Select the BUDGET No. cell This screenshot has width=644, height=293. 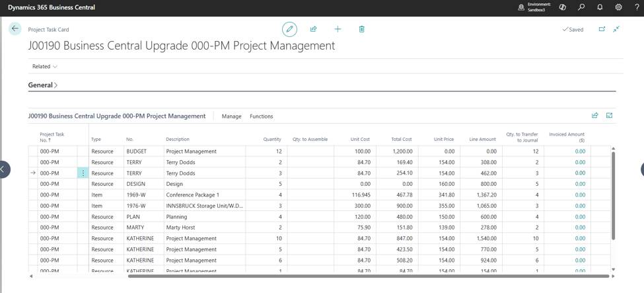pos(144,151)
